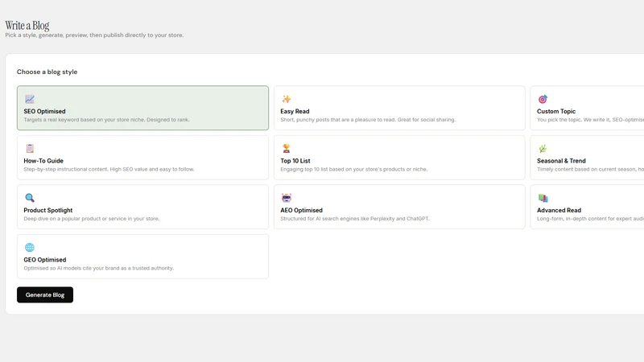Pick the Custom Topic title text
This screenshot has height=362, width=644.
click(x=556, y=111)
